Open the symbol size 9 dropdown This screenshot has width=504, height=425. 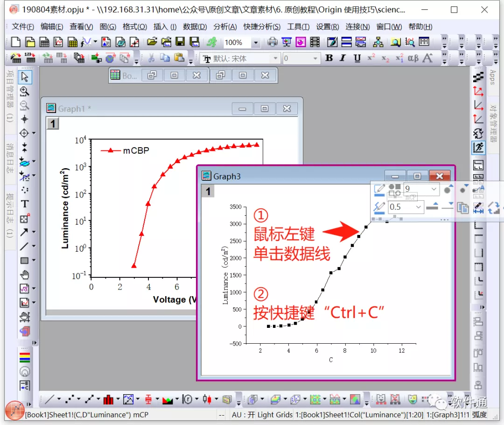(434, 189)
